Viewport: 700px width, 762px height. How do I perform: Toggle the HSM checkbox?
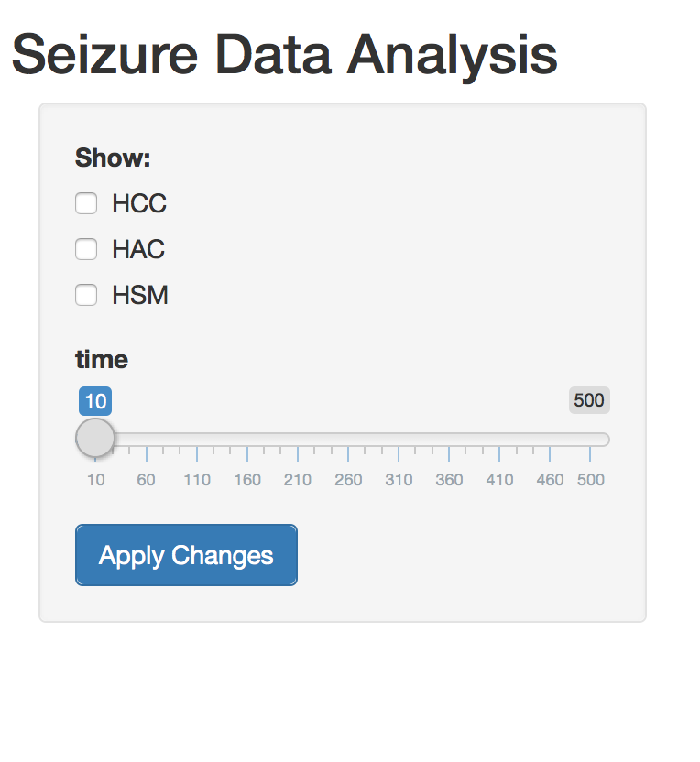(86, 295)
